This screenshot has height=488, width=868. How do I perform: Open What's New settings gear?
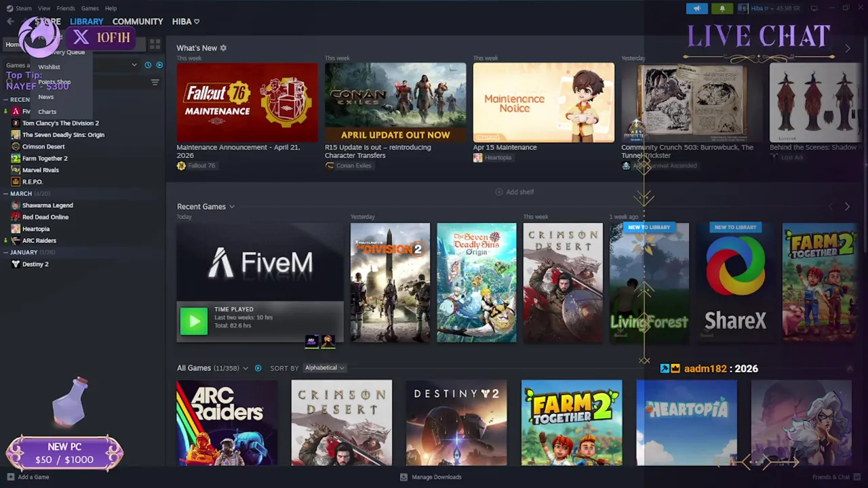tap(223, 48)
